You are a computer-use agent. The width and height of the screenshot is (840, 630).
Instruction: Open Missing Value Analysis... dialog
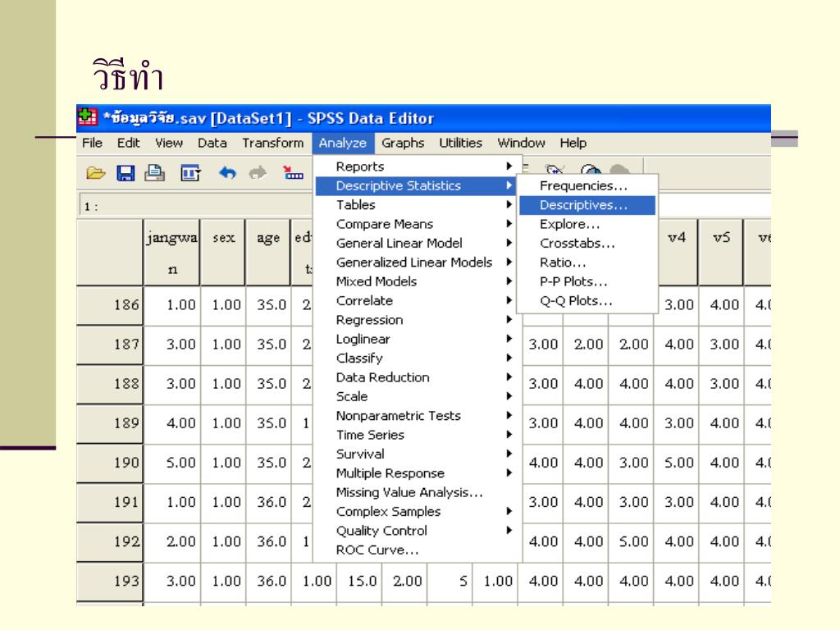(x=415, y=492)
